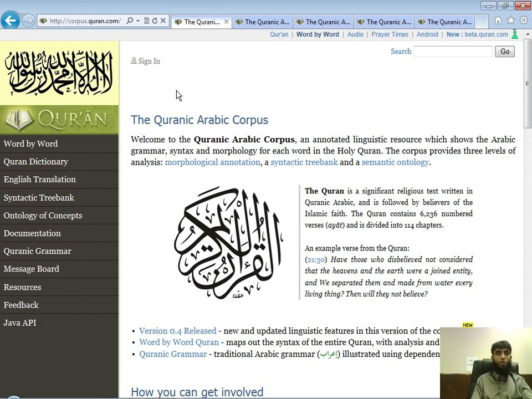Click the circular Quran calligraphy image
The height and width of the screenshot is (399, 532).
pos(229,242)
